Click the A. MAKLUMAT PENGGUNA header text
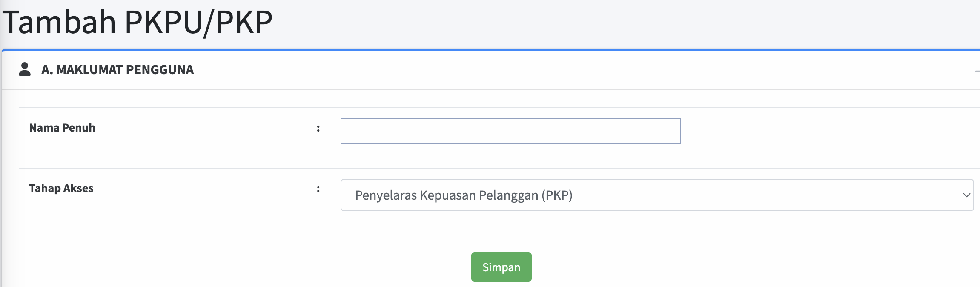The image size is (980, 287). pyautogui.click(x=117, y=70)
